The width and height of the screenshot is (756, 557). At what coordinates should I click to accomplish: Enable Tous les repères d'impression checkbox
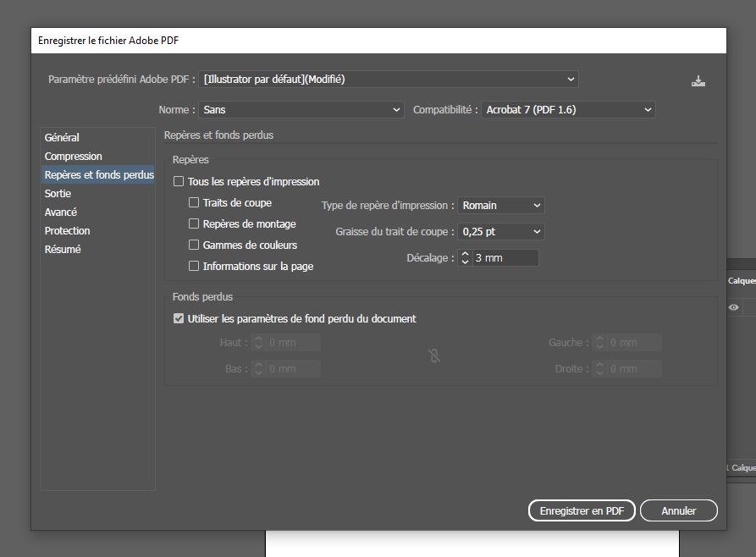coord(179,181)
